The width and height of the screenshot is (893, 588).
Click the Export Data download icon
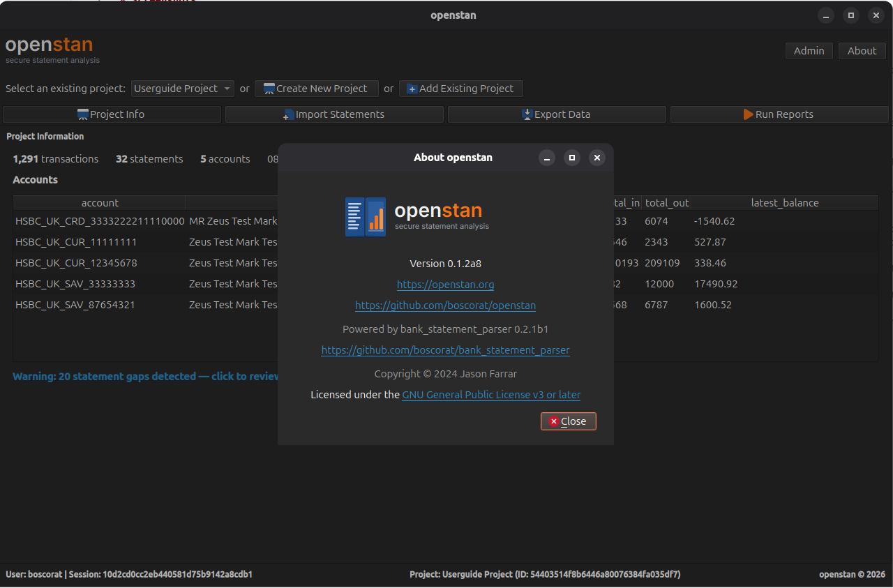(527, 114)
